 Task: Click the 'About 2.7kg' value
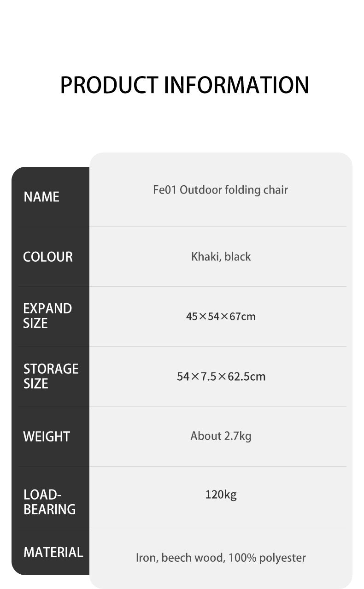(x=221, y=436)
